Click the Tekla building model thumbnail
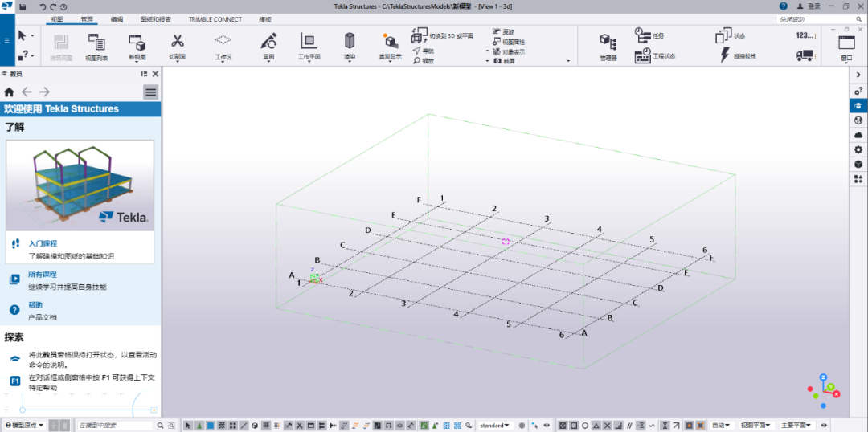The image size is (868, 432). (x=80, y=185)
